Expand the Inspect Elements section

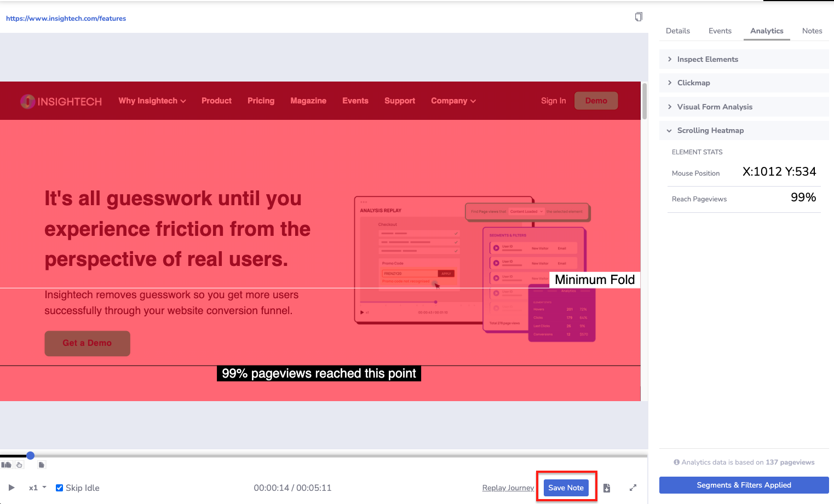[744, 59]
